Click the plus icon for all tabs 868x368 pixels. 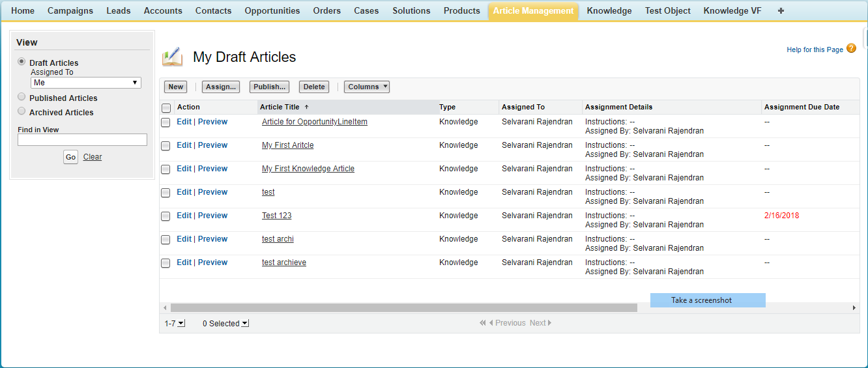(x=781, y=11)
